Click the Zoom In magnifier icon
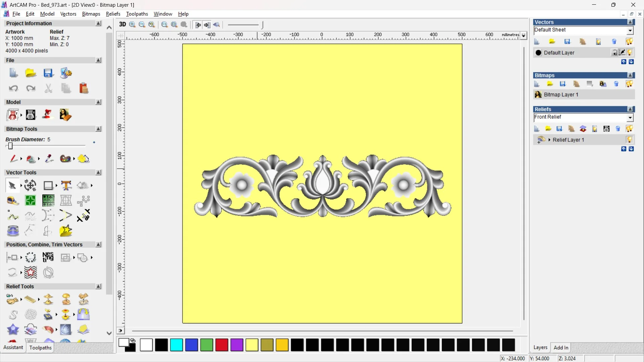The width and height of the screenshot is (644, 362). (132, 24)
